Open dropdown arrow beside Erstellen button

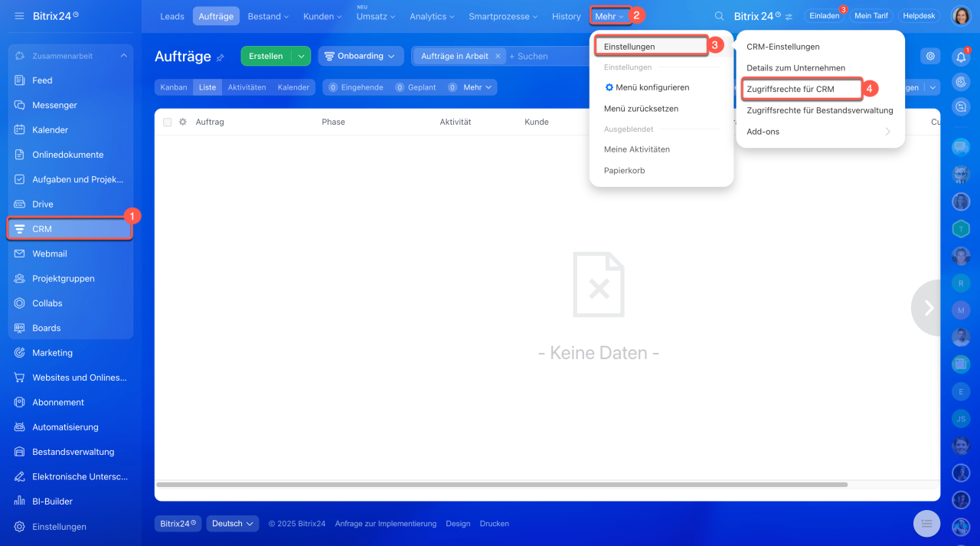coord(302,56)
